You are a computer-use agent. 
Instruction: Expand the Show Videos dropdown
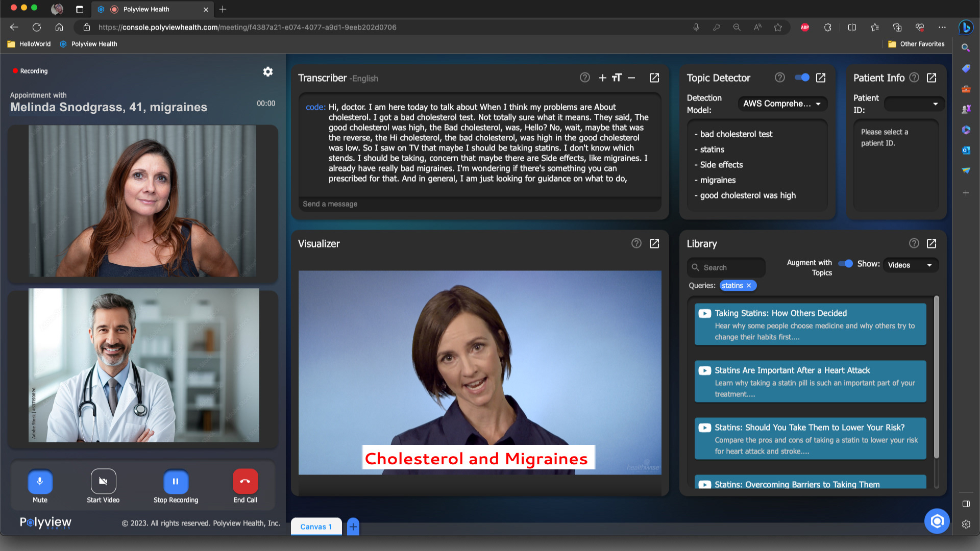click(x=910, y=265)
